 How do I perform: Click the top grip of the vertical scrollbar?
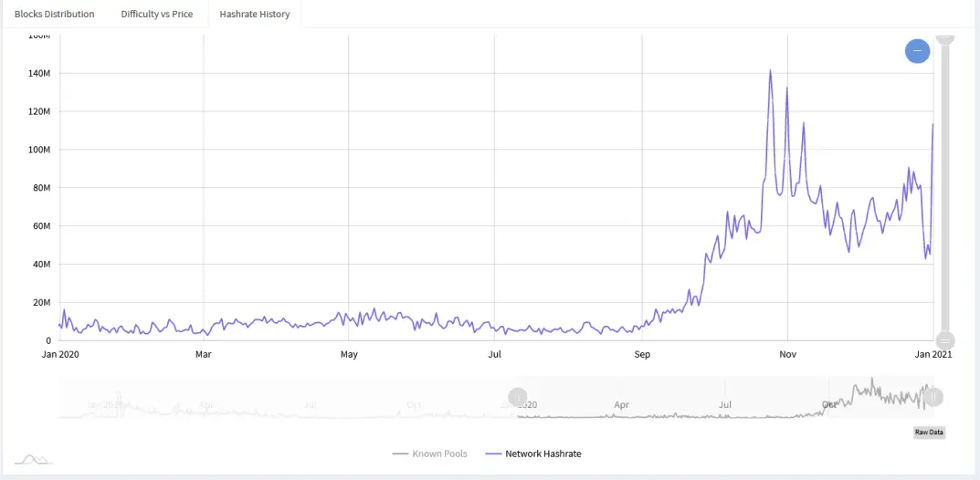pyautogui.click(x=945, y=37)
